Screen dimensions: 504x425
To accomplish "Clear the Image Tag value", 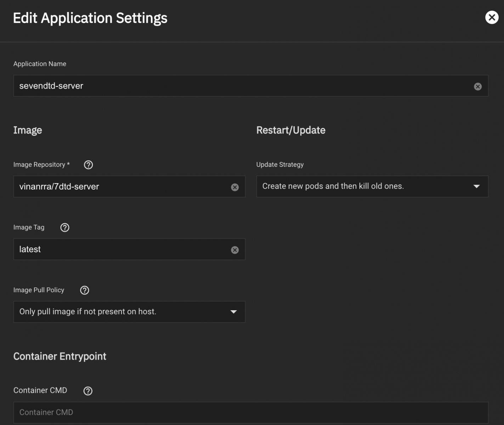I will tap(234, 250).
